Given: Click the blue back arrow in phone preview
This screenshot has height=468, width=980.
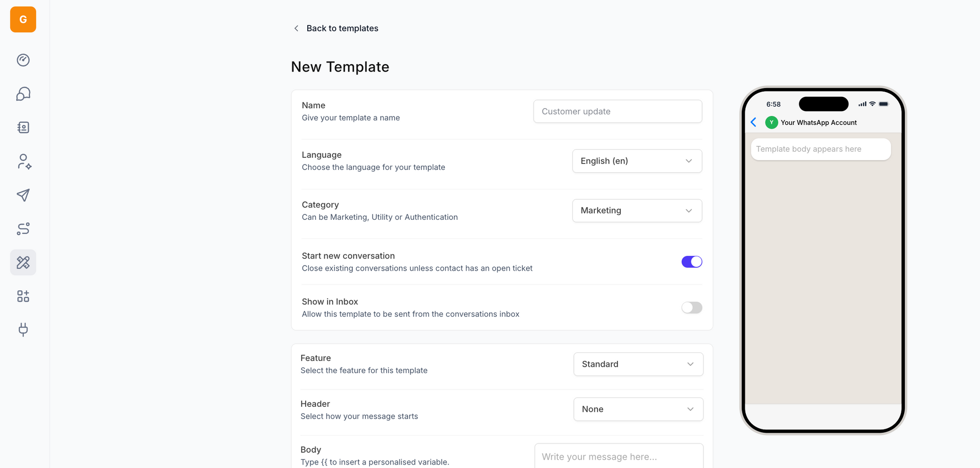Looking at the screenshot, I should (x=754, y=122).
